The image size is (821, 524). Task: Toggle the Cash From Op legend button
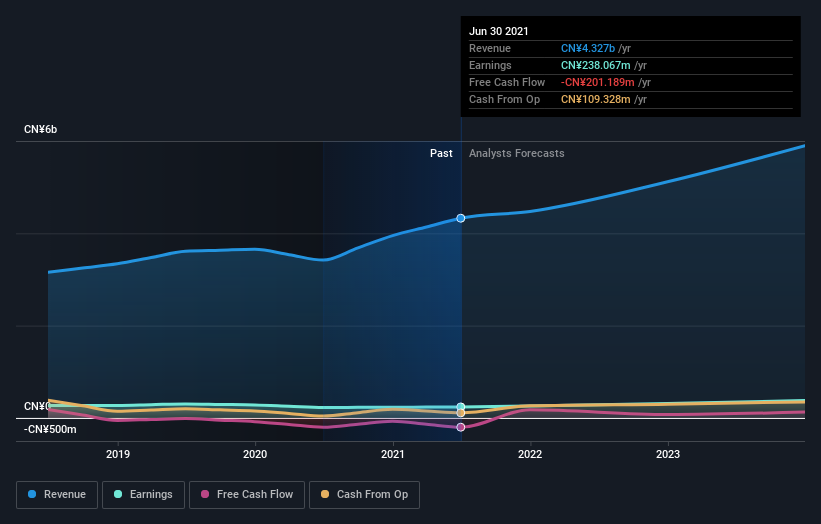(364, 495)
